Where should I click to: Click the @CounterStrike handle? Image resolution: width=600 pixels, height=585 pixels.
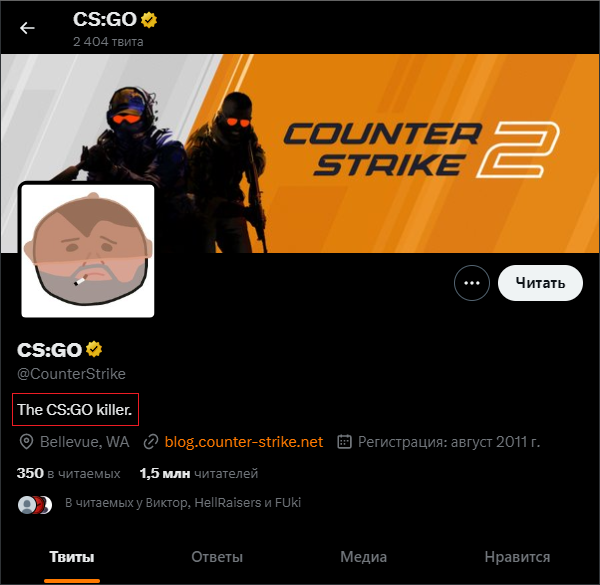[x=71, y=374]
